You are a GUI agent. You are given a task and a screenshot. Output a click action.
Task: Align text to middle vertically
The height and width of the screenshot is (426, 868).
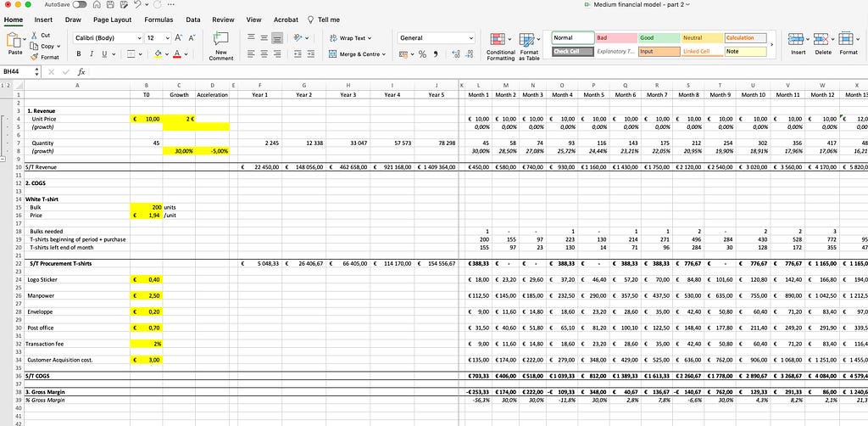tap(264, 37)
